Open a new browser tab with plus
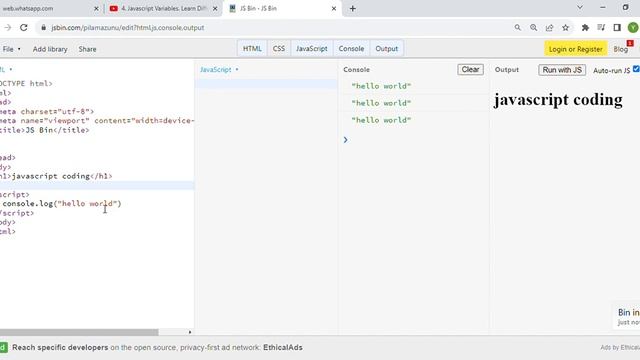 tap(353, 9)
